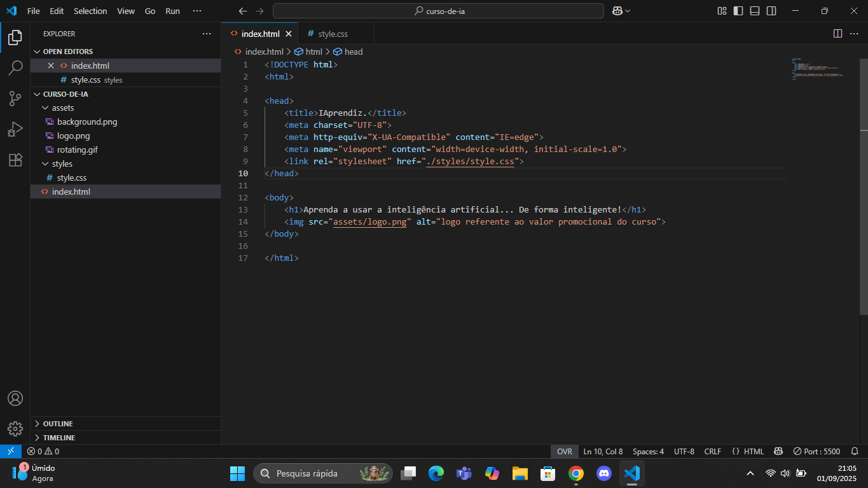
Task: Click the curso-de-ia command center search box
Action: [x=438, y=11]
